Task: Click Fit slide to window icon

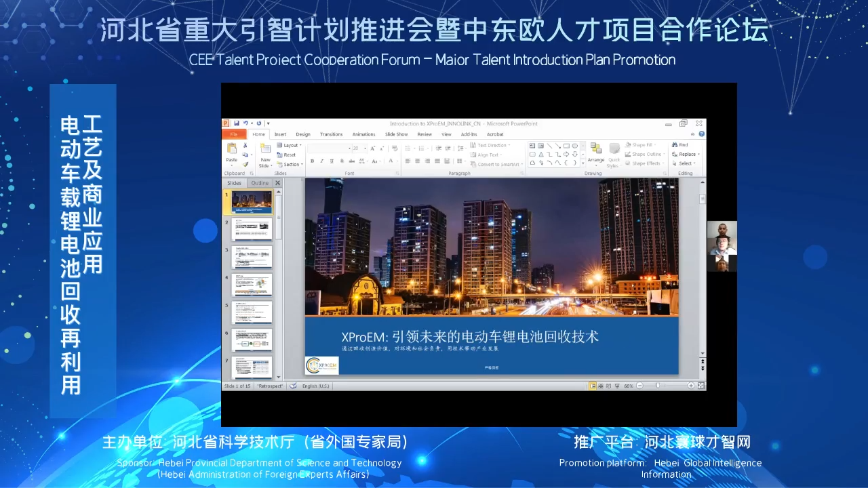Action: (x=700, y=386)
